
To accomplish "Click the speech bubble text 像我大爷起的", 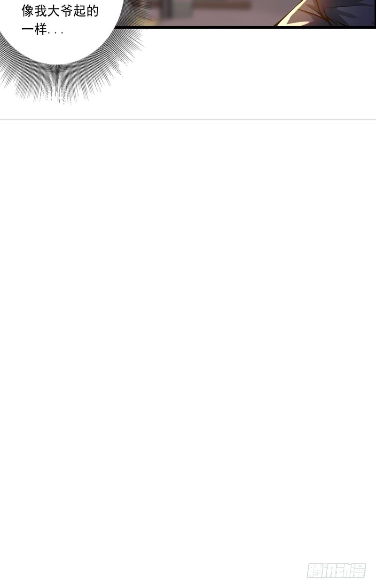I will (60, 11).
